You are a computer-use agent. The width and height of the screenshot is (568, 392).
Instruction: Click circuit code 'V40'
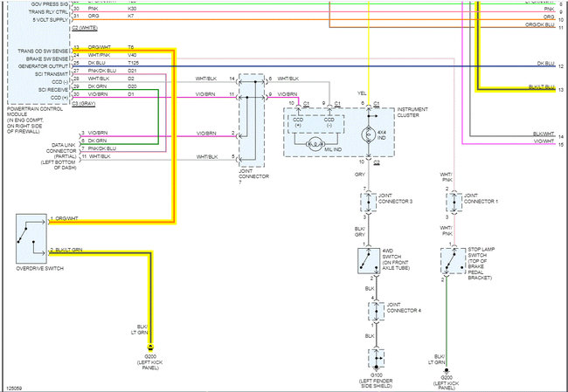(x=132, y=55)
